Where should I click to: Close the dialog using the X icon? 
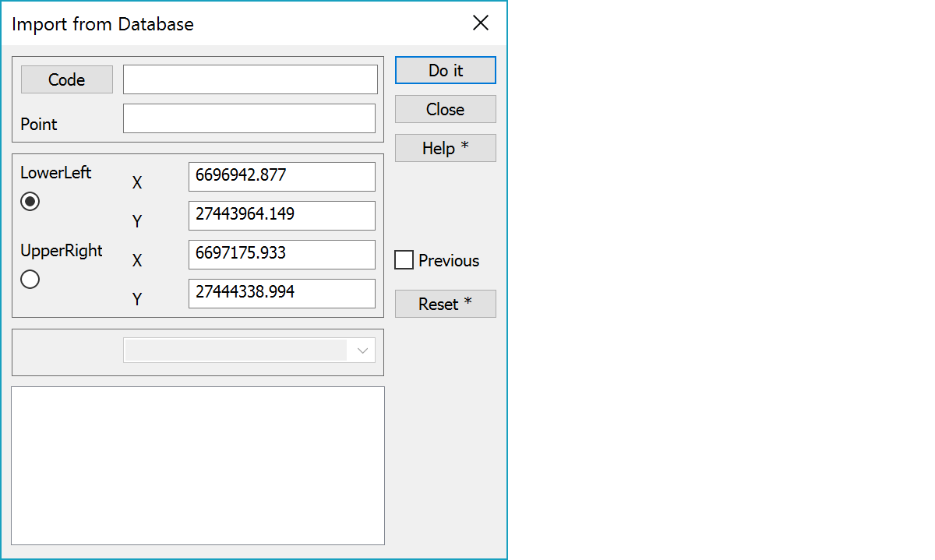pos(481,23)
